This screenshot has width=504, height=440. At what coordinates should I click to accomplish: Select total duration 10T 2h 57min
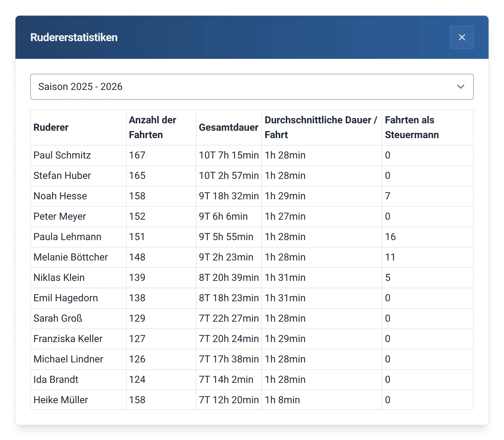point(229,176)
